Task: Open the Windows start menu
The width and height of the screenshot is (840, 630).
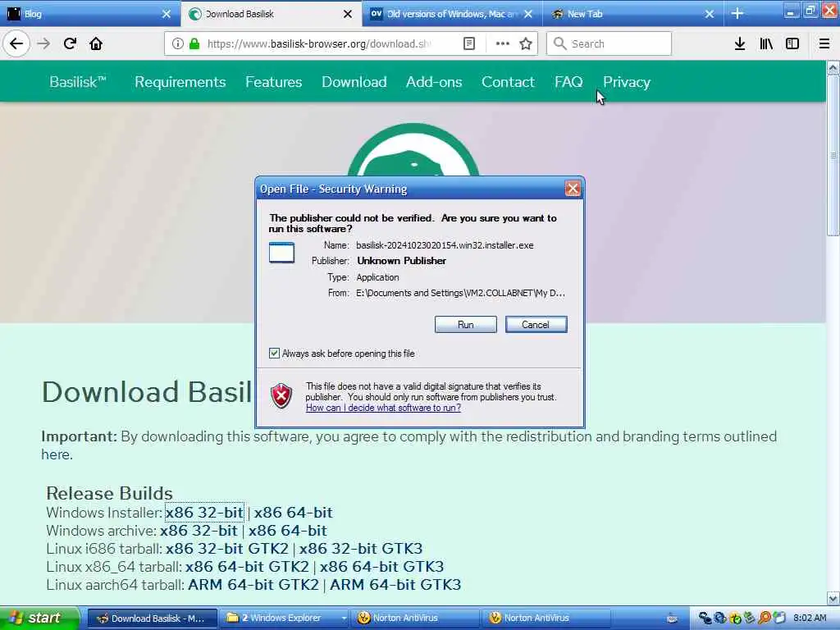Action: point(39,618)
